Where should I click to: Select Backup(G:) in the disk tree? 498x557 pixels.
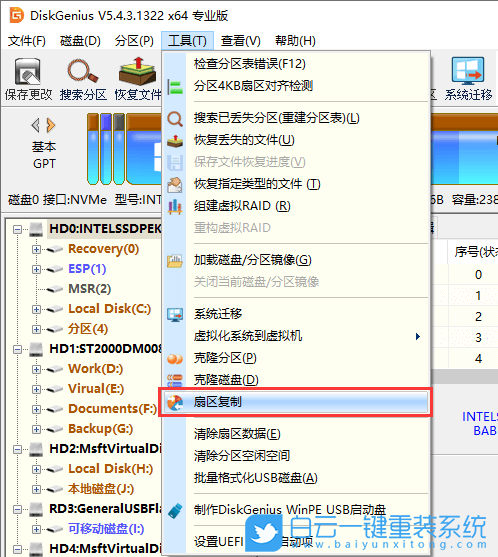pyautogui.click(x=101, y=429)
